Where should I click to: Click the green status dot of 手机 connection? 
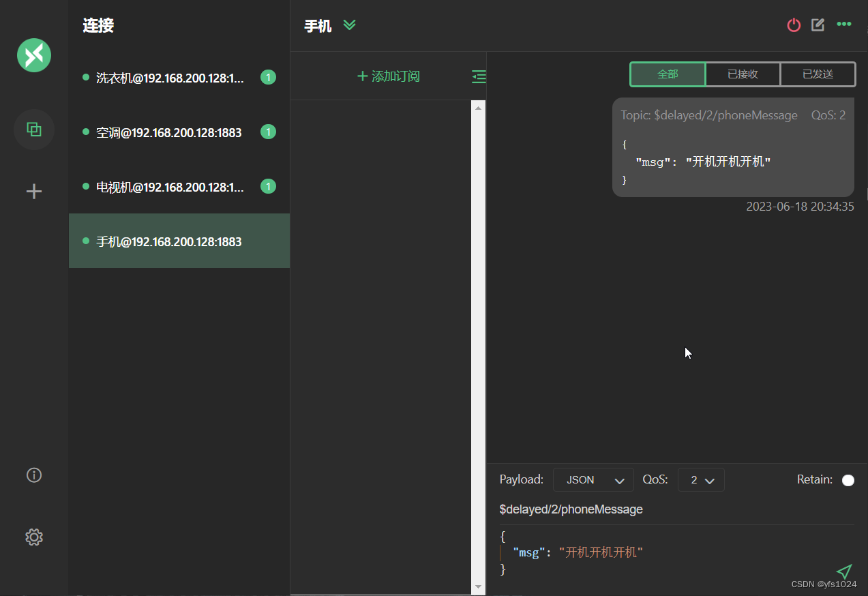tap(86, 241)
